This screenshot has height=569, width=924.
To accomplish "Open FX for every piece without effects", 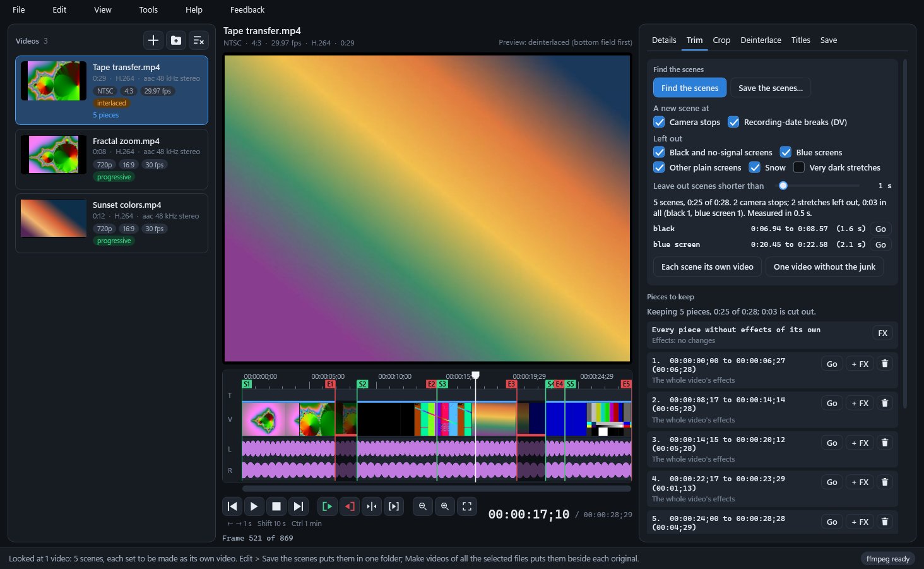I will 882,333.
